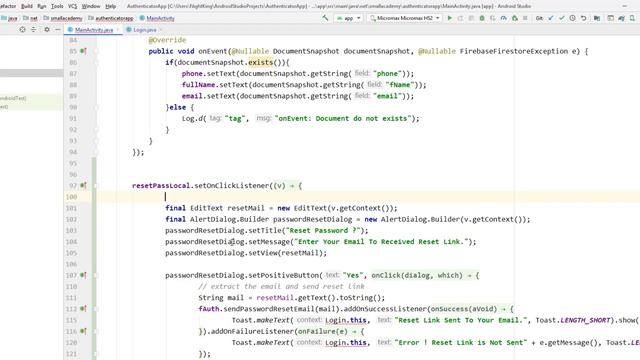
Task: Click the last icon at toolbar's right end
Action: click(x=632, y=18)
